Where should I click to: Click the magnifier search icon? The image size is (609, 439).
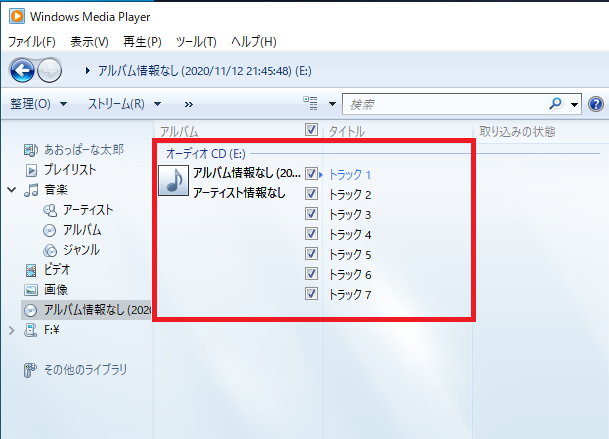(x=555, y=104)
